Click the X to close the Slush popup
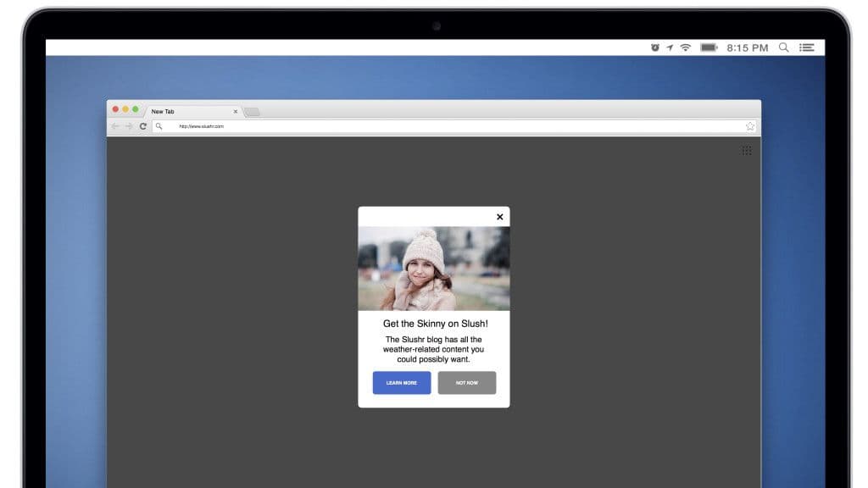868x488 pixels. (499, 217)
